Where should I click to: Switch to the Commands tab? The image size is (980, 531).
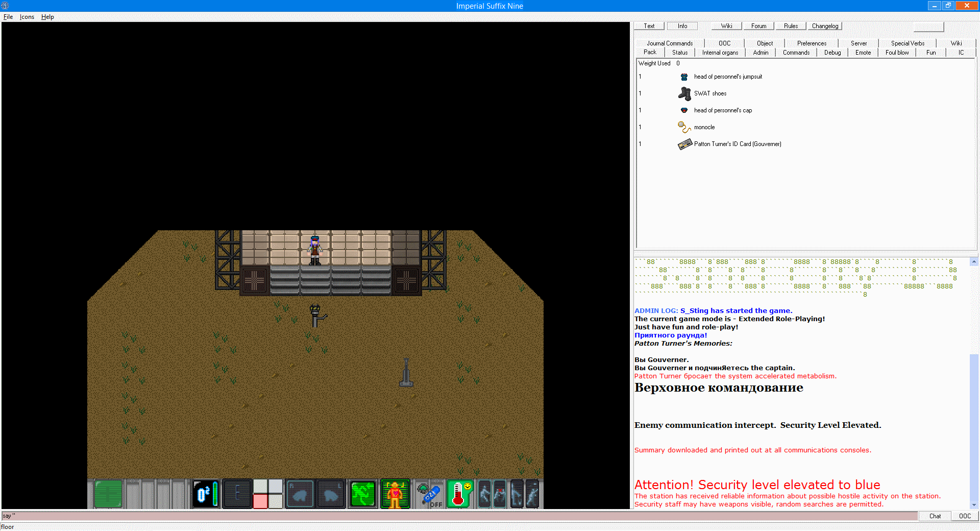(796, 53)
